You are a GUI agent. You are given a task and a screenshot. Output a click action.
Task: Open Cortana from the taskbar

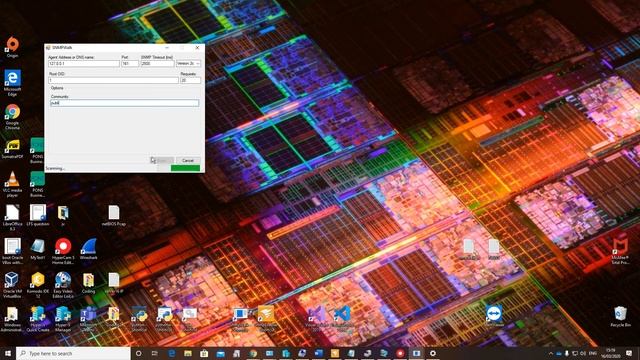point(139,353)
